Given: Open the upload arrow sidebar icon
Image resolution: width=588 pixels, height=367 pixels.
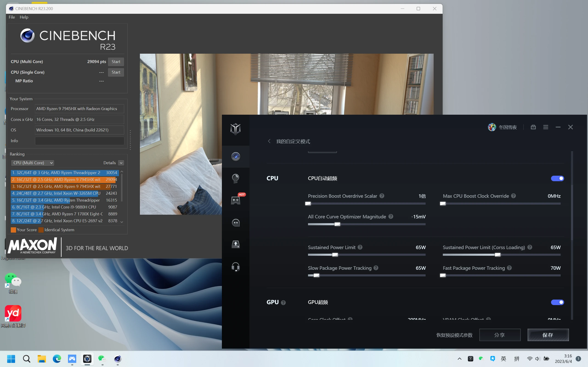Looking at the screenshot, I should pos(235,245).
